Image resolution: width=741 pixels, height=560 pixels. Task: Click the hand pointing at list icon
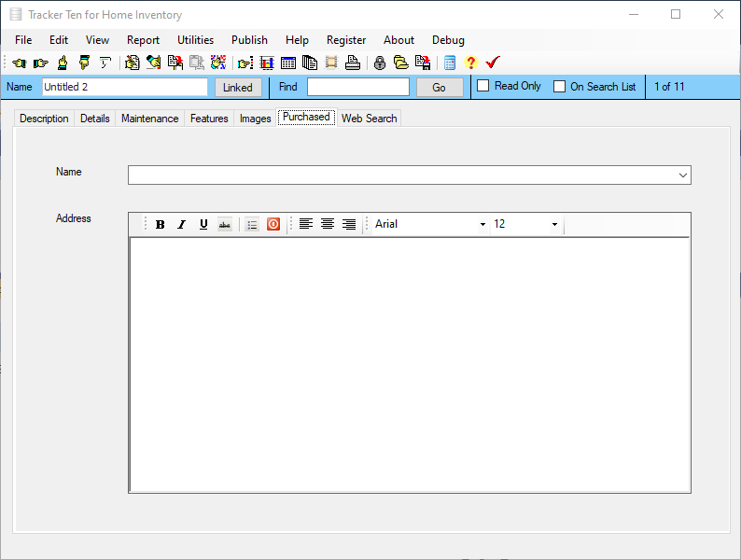245,63
